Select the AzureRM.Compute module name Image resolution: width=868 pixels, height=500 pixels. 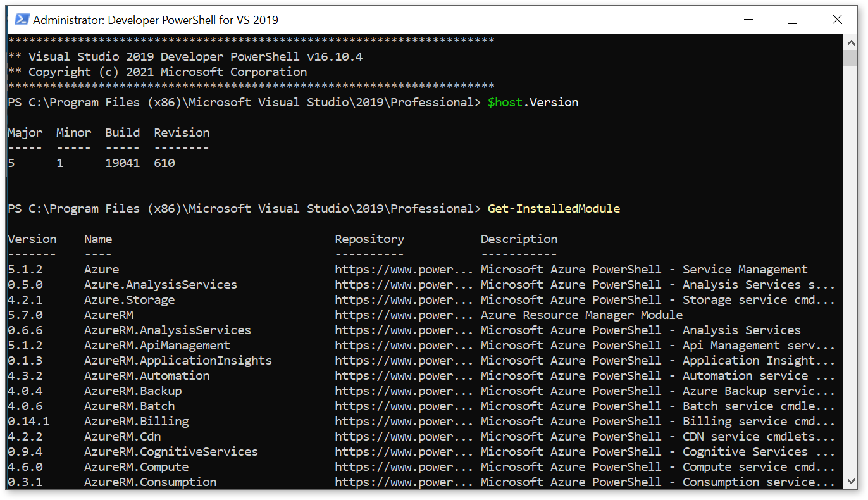pos(136,466)
